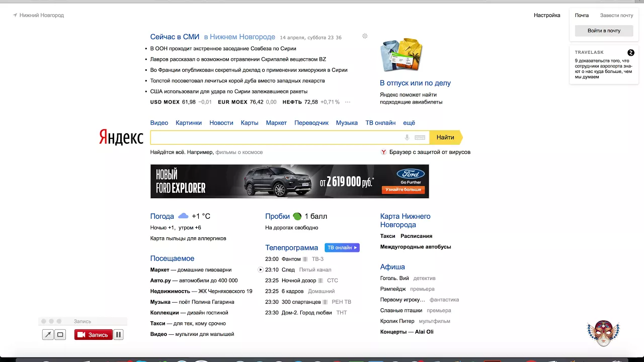Click the Найти search button

tap(446, 137)
